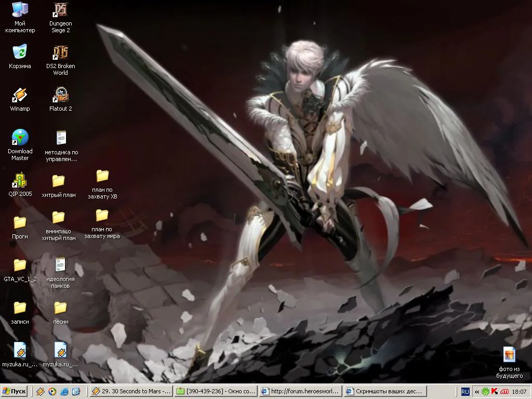The height and width of the screenshot is (399, 532).
Task: Open the Пуск start menu
Action: pyautogui.click(x=14, y=392)
